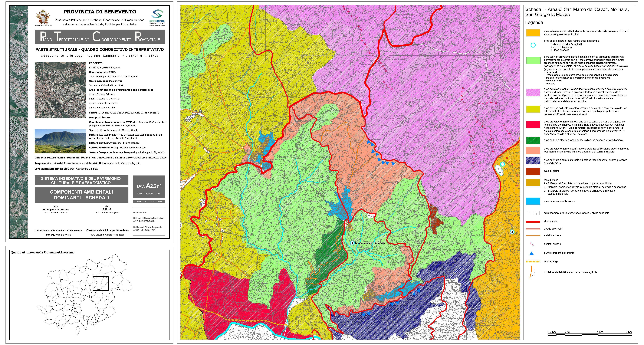Screen dimensions: 644x345
Task: Click the blue triangle panoramic point legend symbol
Action: point(532,253)
